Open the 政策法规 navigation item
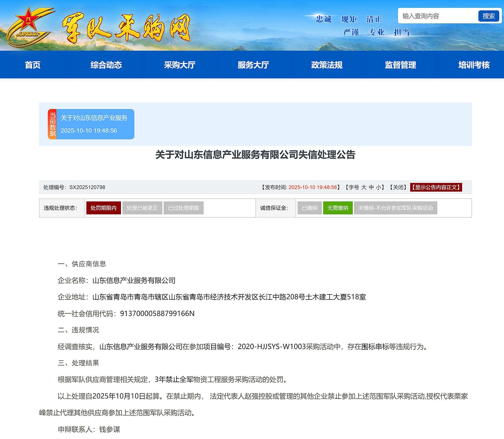The image size is (504, 439). pos(327,65)
